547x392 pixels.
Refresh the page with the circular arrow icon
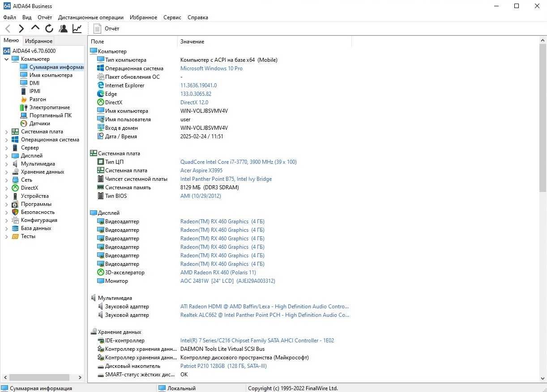point(49,29)
